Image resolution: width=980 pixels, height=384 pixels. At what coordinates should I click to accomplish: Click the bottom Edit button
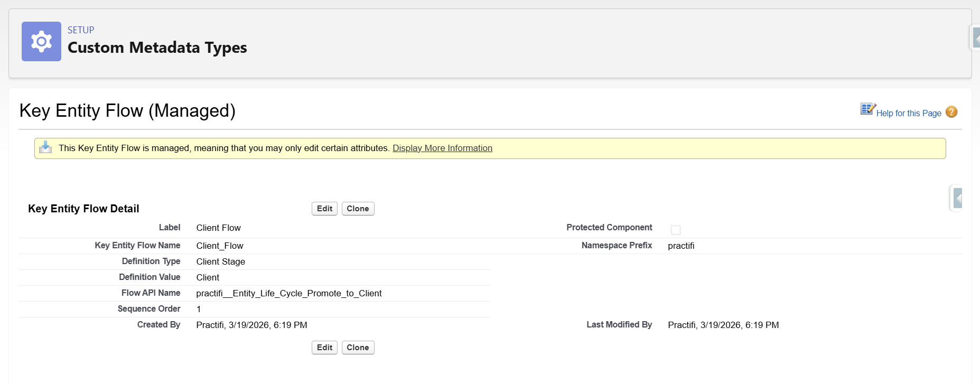coord(324,348)
